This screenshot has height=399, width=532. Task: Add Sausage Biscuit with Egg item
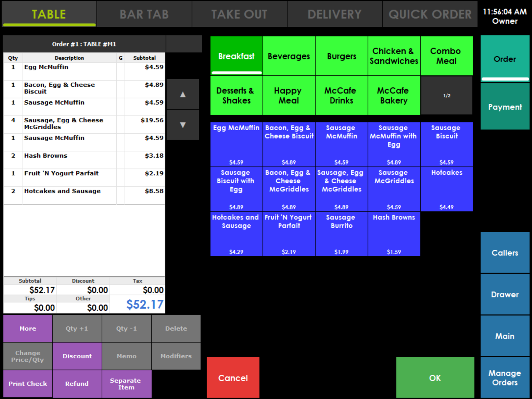pos(236,189)
